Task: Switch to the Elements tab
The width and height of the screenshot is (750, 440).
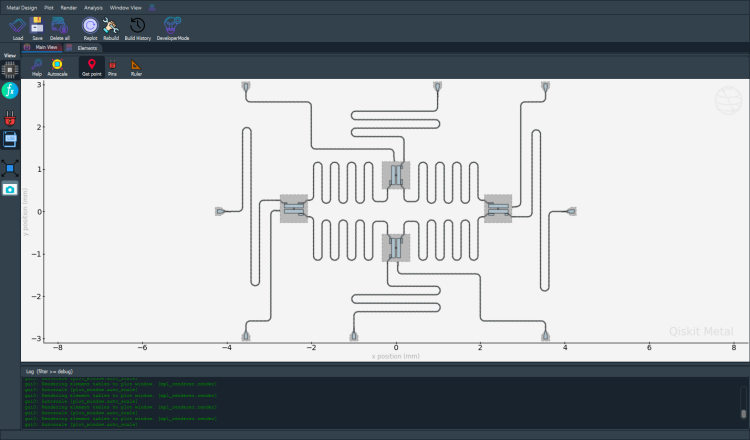Action: [x=82, y=48]
